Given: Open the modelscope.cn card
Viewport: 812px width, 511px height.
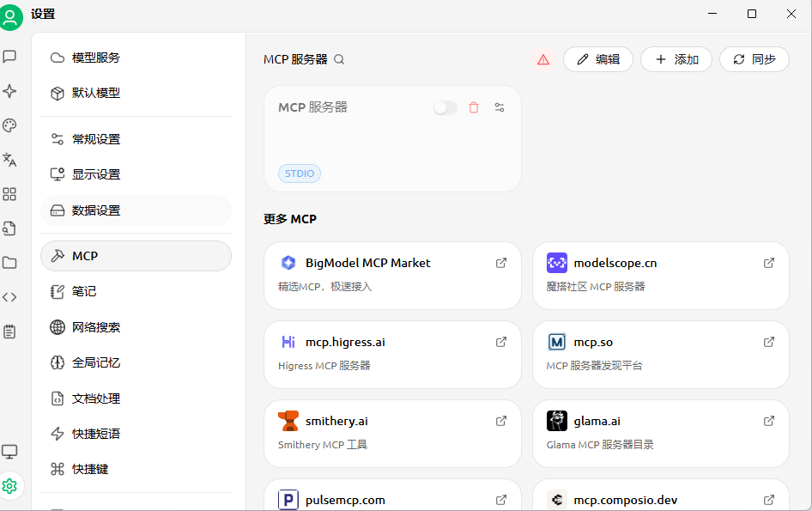Looking at the screenshot, I should 661,276.
